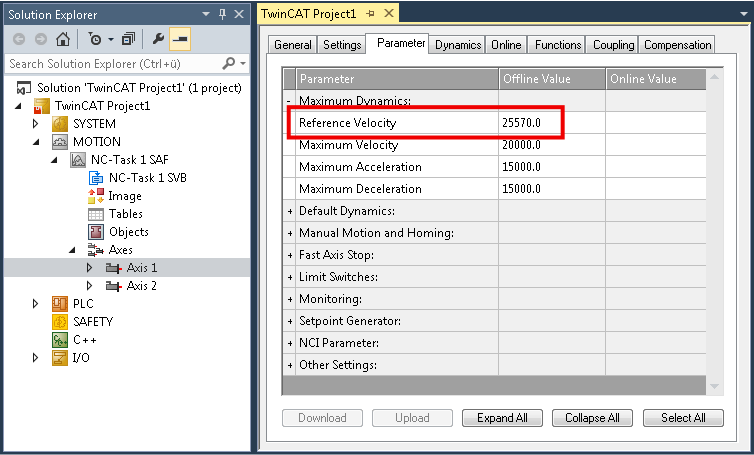Click the Solution Explorer auto-hide pin icon
Image resolution: width=754 pixels, height=455 pixels.
[x=222, y=14]
